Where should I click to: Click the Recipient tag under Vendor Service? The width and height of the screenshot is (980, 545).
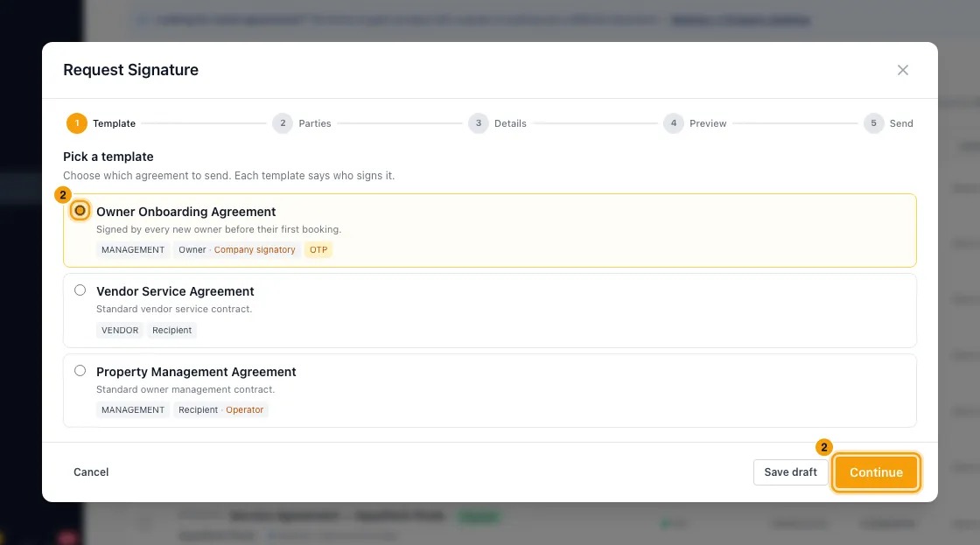tap(171, 330)
